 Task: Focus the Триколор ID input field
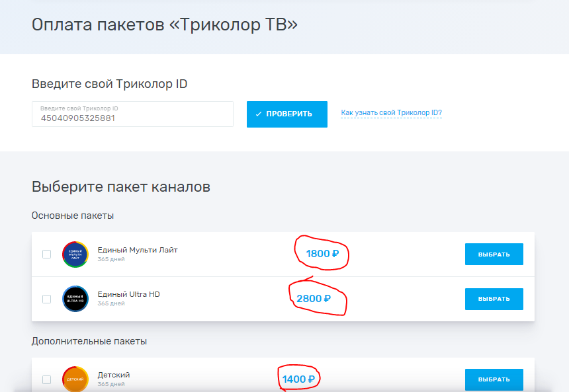coord(132,114)
